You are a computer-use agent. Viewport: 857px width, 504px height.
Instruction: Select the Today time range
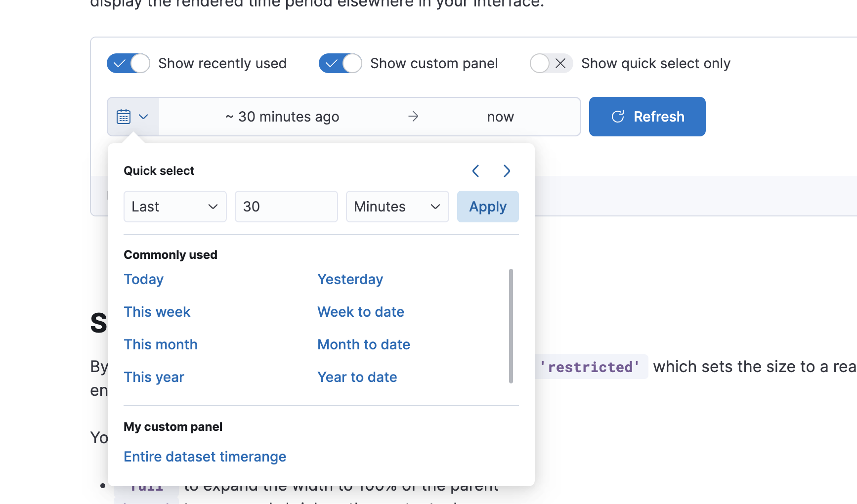[x=143, y=279]
